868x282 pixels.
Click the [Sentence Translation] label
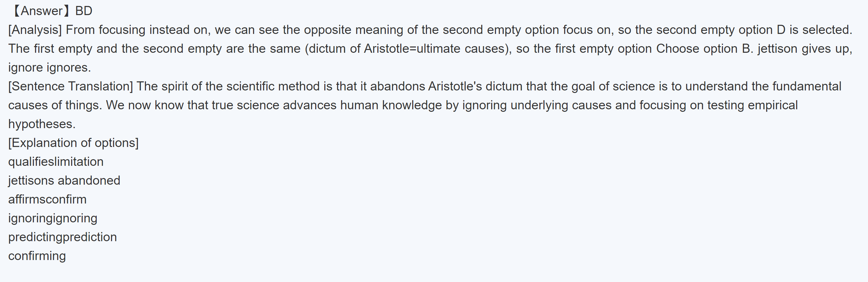(x=70, y=87)
